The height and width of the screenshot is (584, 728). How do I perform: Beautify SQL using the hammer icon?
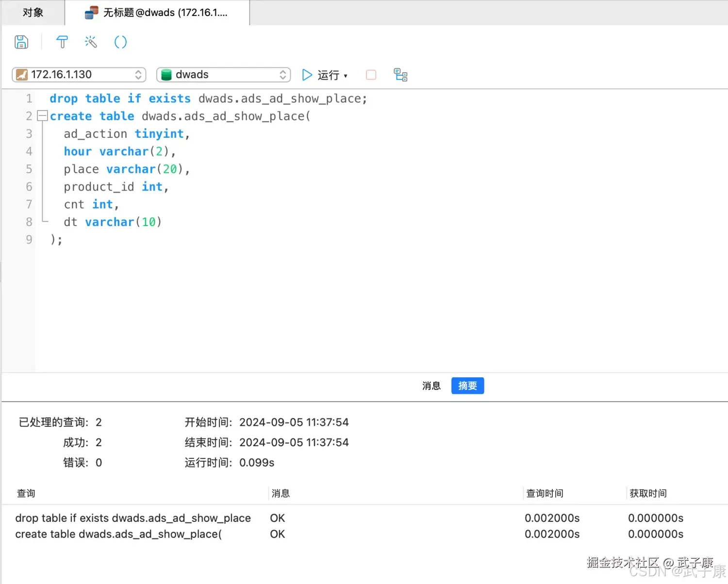coord(62,42)
